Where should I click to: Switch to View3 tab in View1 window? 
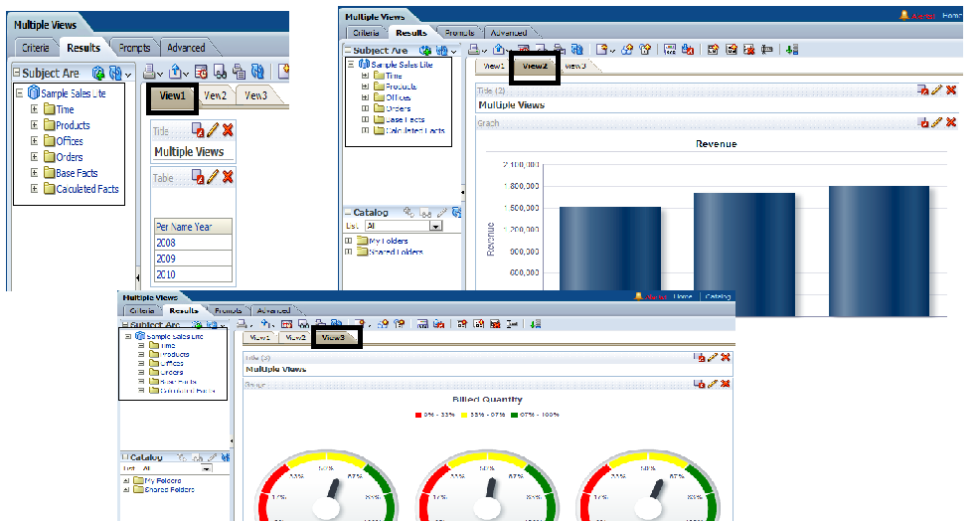click(x=255, y=95)
